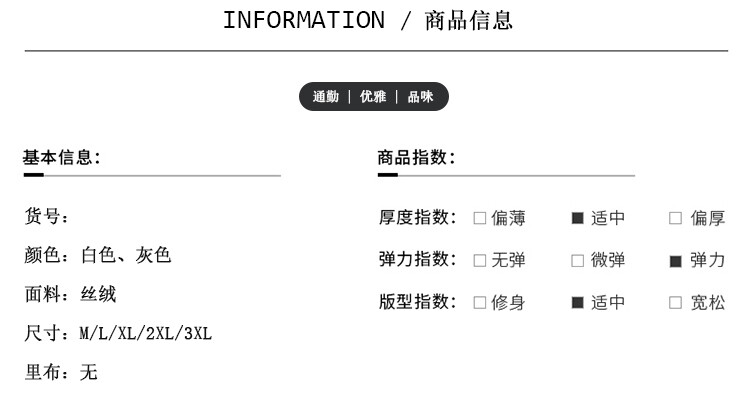Screen dimensions: 750x419
Task: Select the 商品指数 section heading
Action: (417, 157)
